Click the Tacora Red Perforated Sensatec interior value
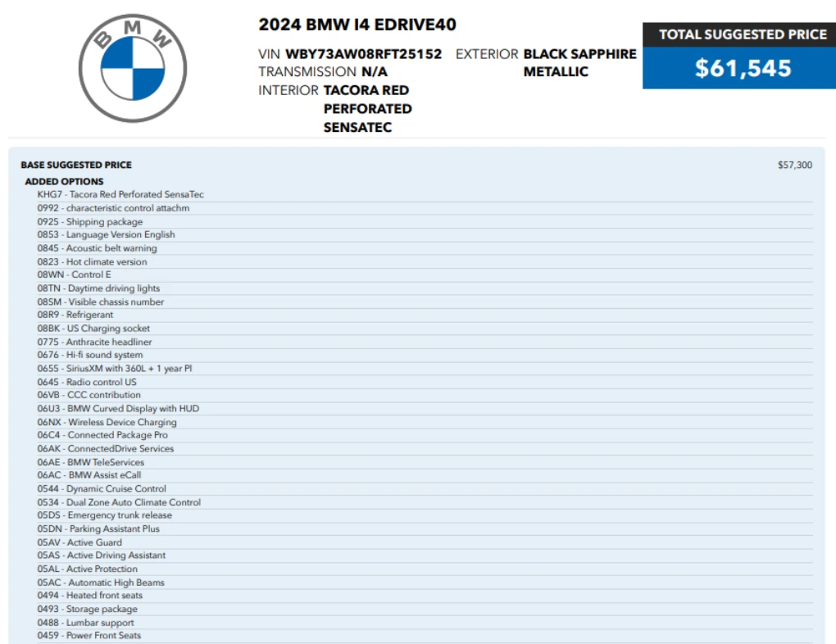 367,109
